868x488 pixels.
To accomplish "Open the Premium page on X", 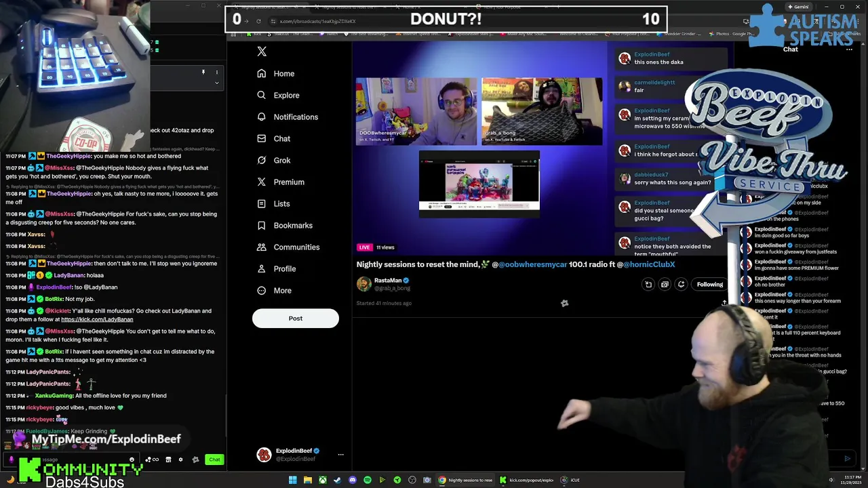I will (281, 182).
